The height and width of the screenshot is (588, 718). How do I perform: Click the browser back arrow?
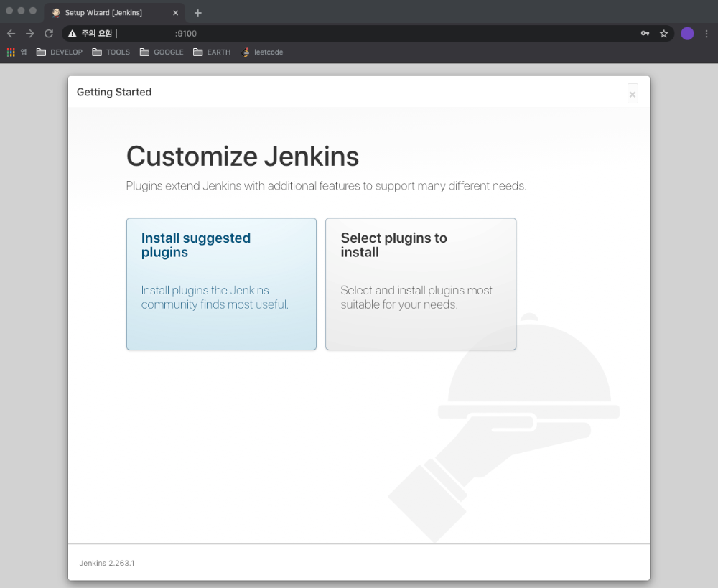point(11,34)
